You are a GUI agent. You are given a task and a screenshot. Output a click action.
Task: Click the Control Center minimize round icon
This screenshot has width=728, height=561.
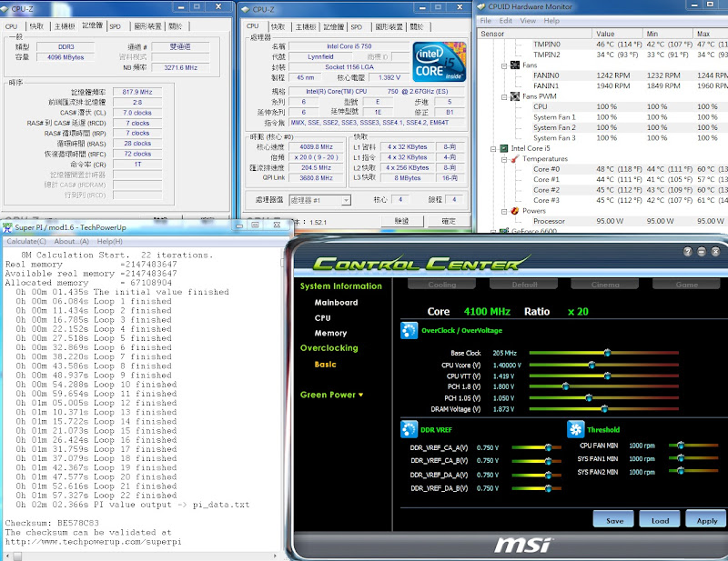click(702, 252)
